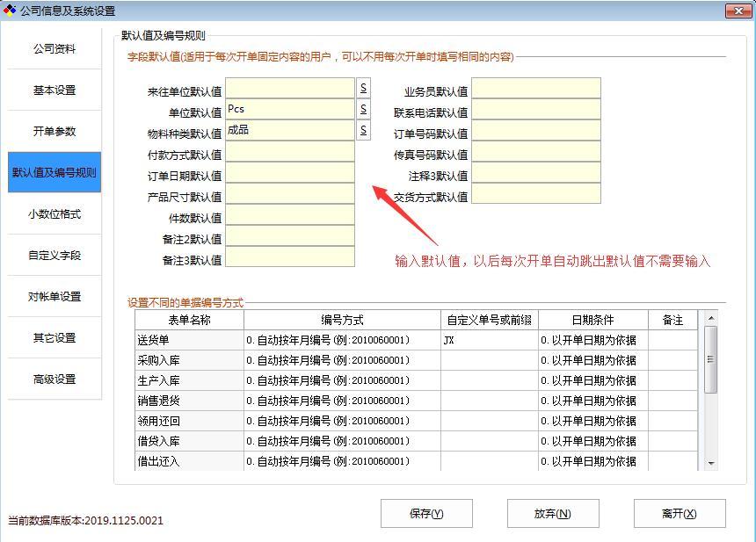
Task: Save settings with the 保存(Y) button
Action: point(426,514)
